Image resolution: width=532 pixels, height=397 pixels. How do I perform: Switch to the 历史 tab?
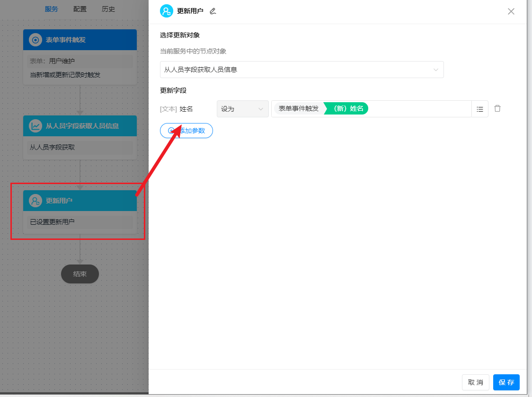pyautogui.click(x=108, y=9)
